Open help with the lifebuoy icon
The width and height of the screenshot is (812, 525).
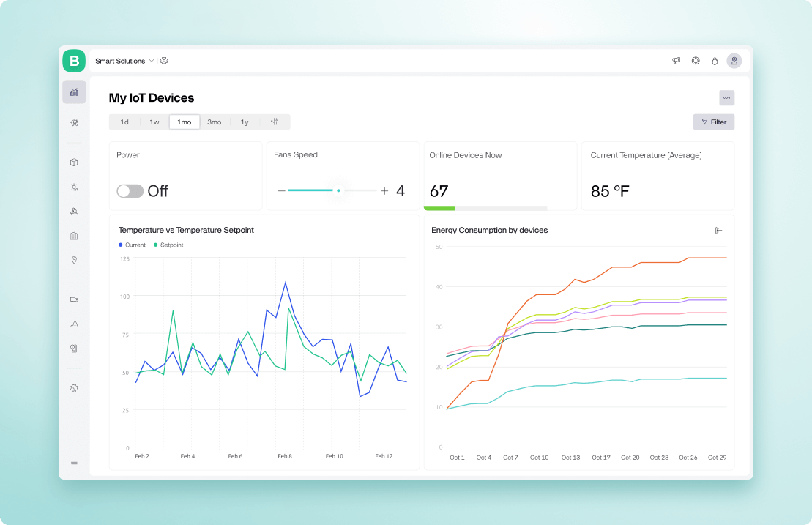695,61
